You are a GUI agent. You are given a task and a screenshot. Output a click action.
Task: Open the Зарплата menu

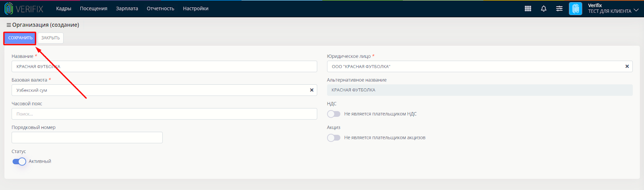[x=127, y=8]
